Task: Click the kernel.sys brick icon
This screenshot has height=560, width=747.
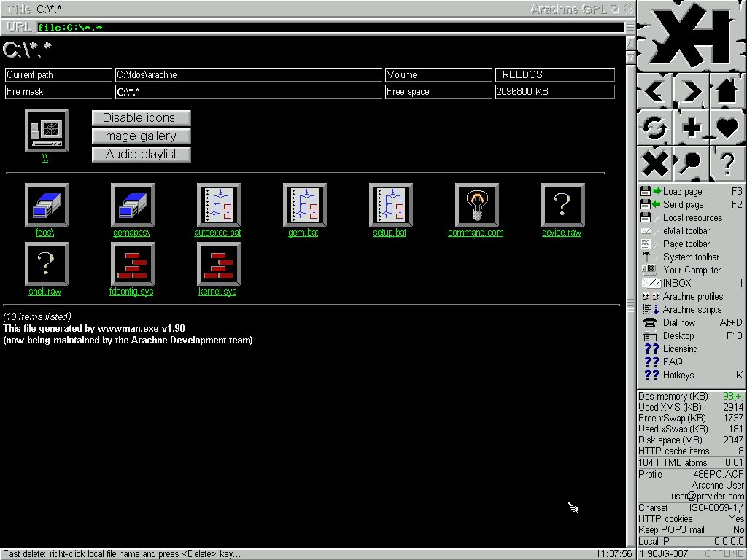Action: tap(218, 264)
